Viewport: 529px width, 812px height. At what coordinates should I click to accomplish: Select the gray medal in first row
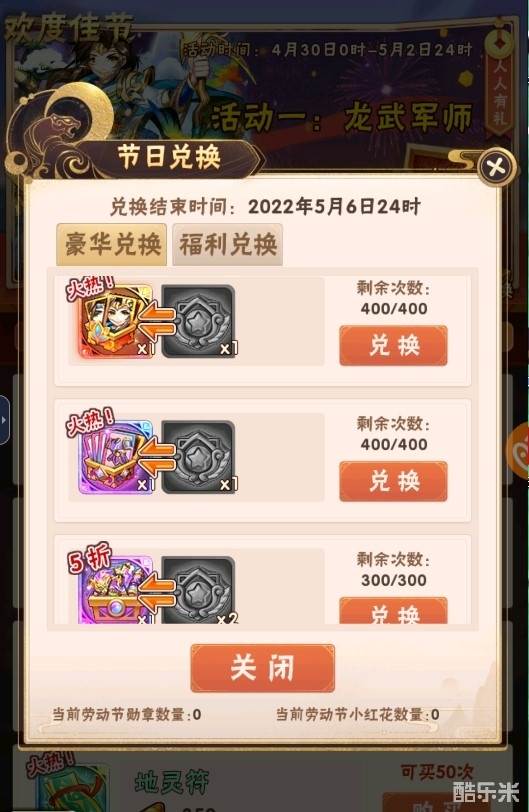pyautogui.click(x=199, y=321)
